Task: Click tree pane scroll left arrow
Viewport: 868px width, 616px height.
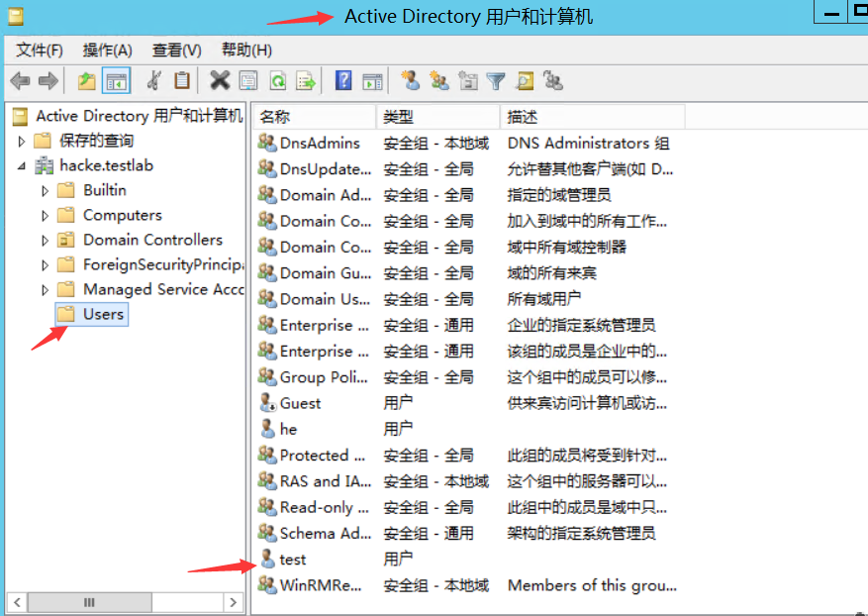Action: pyautogui.click(x=17, y=602)
